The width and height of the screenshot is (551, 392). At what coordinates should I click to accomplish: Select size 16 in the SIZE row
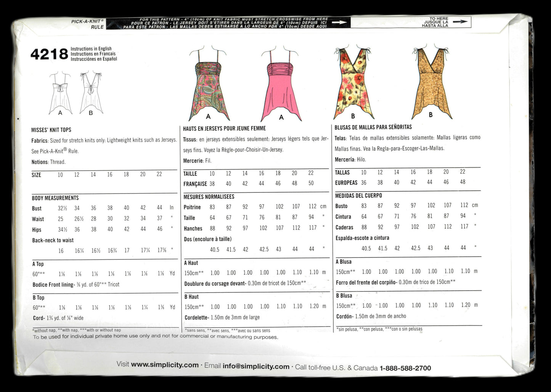(x=109, y=174)
